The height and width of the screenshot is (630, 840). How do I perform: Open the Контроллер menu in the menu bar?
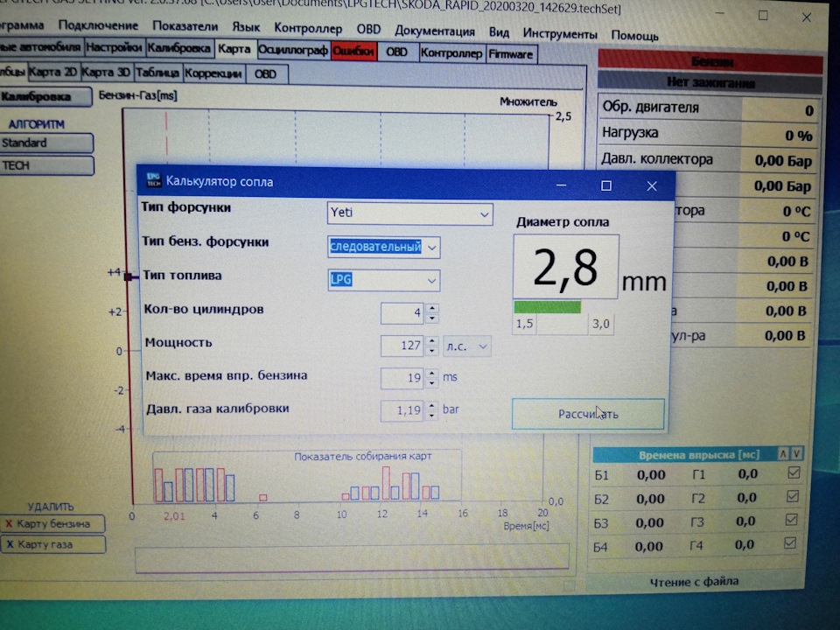[308, 30]
